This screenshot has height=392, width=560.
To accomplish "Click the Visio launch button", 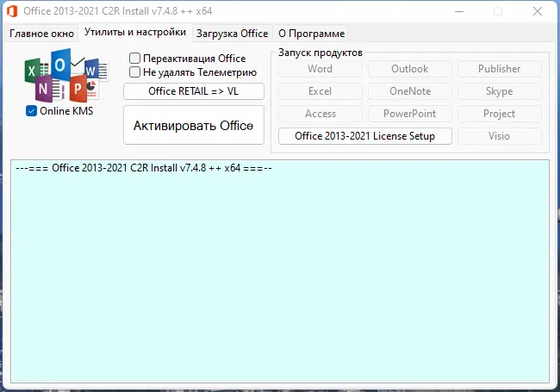I will [500, 136].
